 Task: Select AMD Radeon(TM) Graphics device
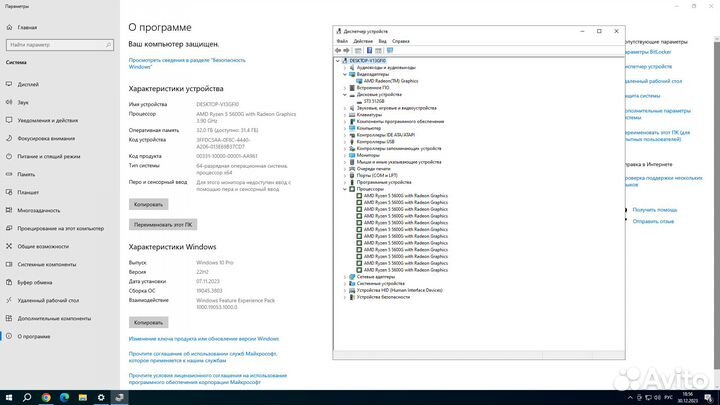tap(391, 81)
